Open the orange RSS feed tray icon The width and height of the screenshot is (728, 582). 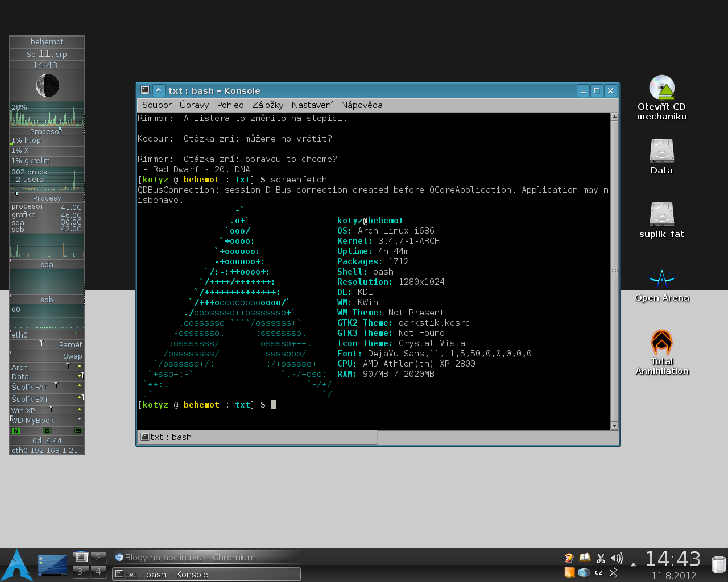(x=569, y=572)
